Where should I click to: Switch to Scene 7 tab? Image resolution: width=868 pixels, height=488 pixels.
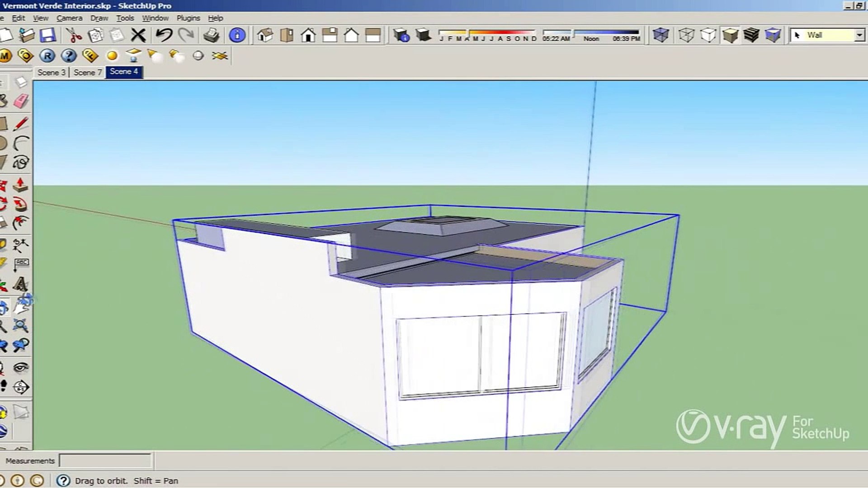point(88,72)
